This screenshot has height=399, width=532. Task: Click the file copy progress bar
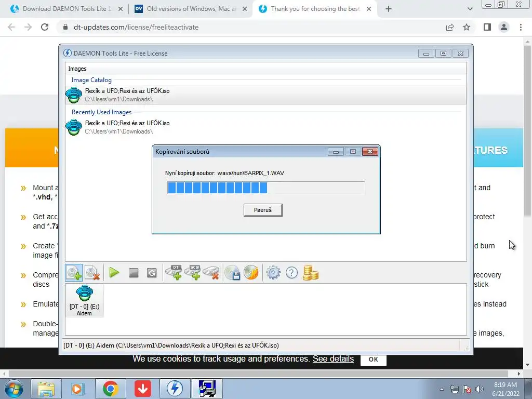tap(266, 188)
